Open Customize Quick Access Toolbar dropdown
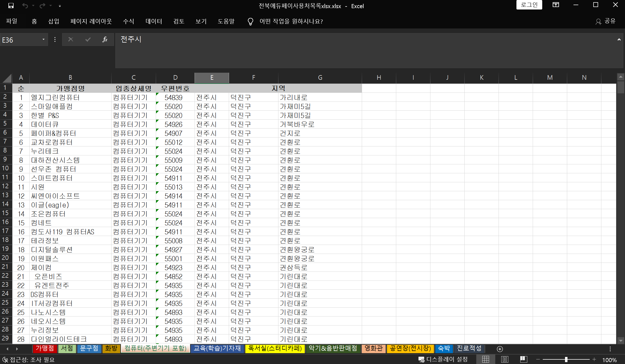This screenshot has height=364, width=625. pos(60,6)
